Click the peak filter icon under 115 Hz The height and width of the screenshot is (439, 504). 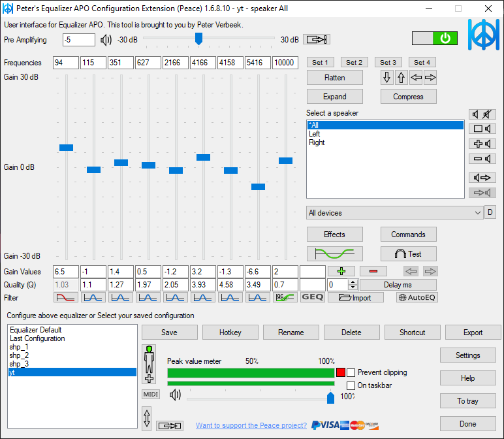[x=93, y=297]
